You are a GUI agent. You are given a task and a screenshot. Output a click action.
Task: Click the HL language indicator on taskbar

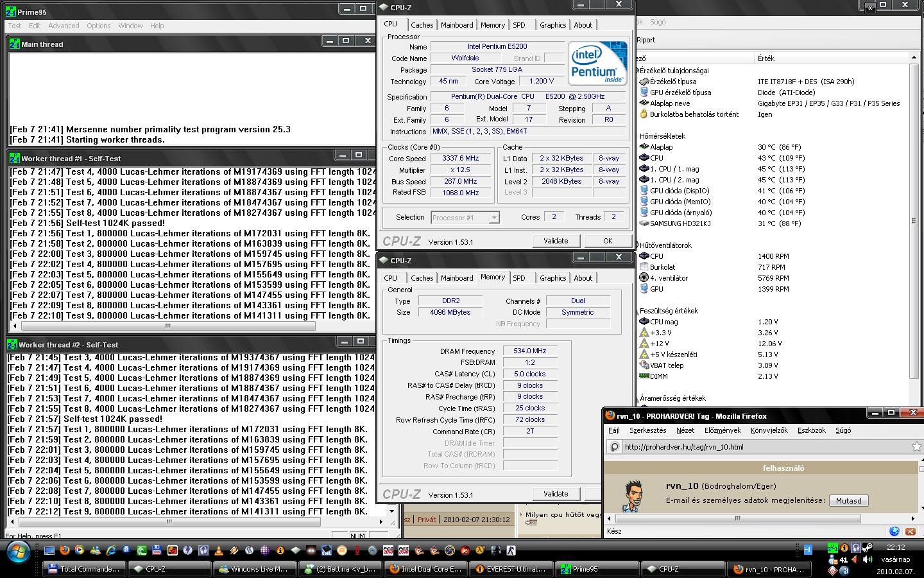(x=808, y=550)
